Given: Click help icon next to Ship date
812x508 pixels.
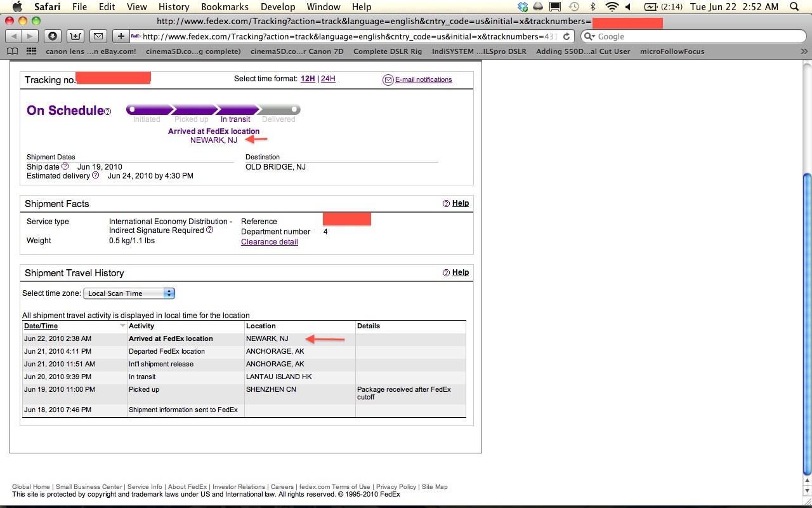Looking at the screenshot, I should point(65,166).
